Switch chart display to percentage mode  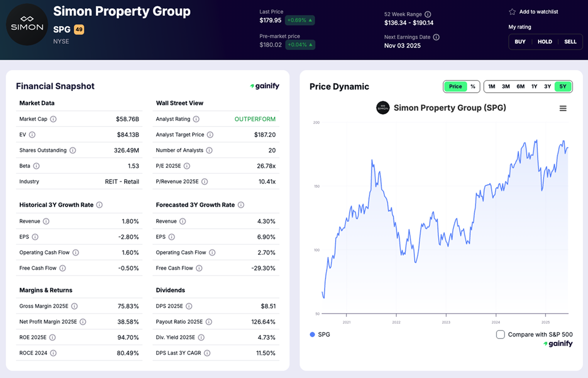pyautogui.click(x=473, y=87)
